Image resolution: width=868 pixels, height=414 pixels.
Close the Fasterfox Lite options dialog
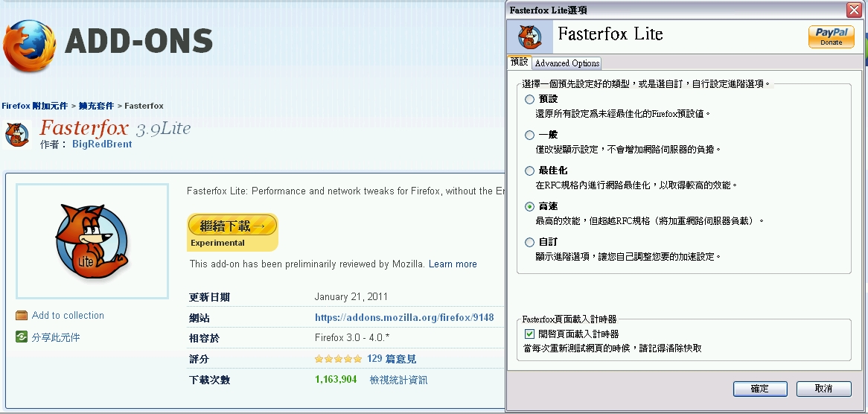pyautogui.click(x=853, y=10)
